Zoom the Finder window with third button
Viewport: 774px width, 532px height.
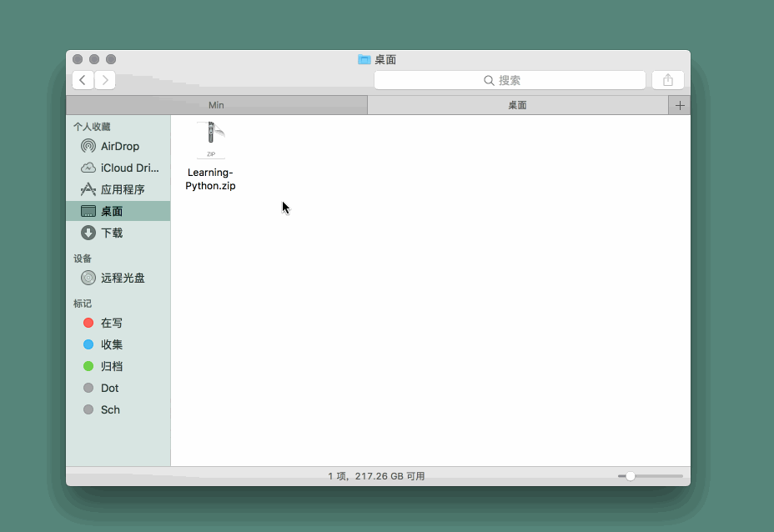pos(111,59)
